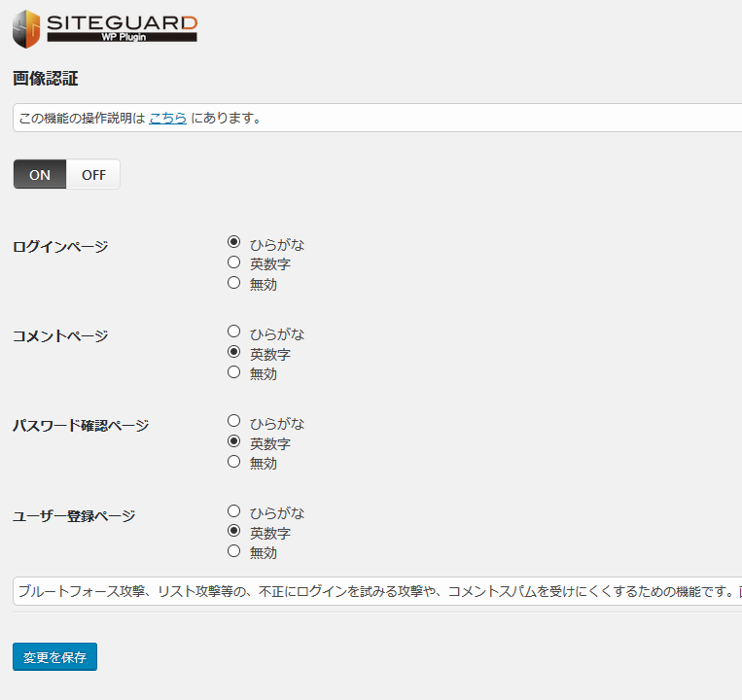Select 英数字 for ユーザー登録ページ
Viewport: 742px width, 700px height.
coord(233,531)
